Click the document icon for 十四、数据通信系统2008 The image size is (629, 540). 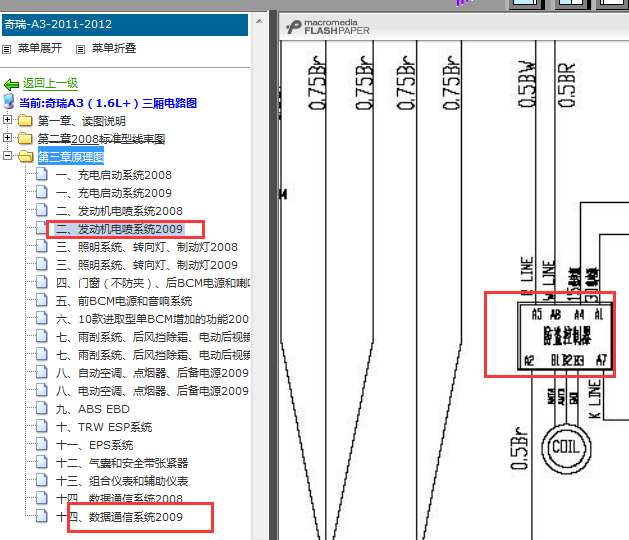[x=42, y=498]
